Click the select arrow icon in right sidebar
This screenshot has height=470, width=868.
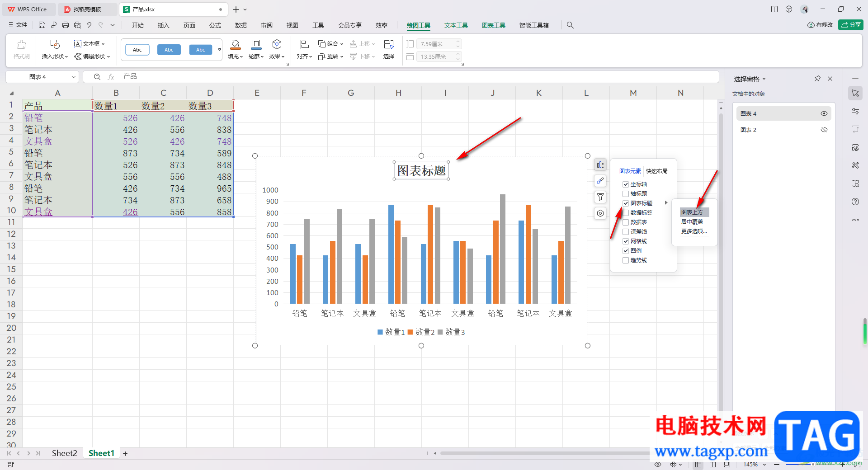855,93
